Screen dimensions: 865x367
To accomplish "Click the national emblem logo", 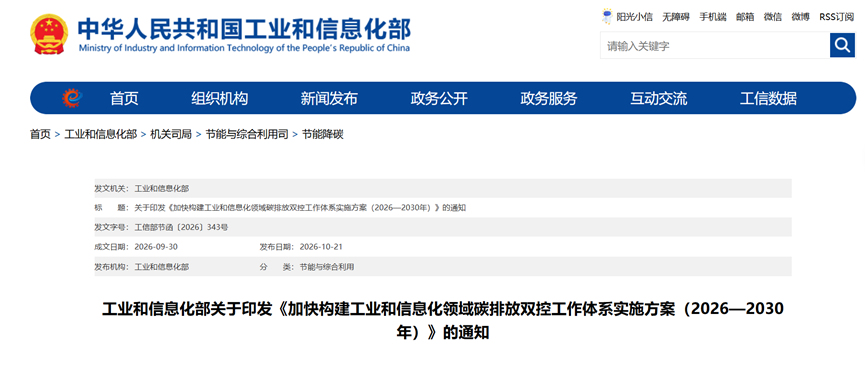I will point(50,34).
